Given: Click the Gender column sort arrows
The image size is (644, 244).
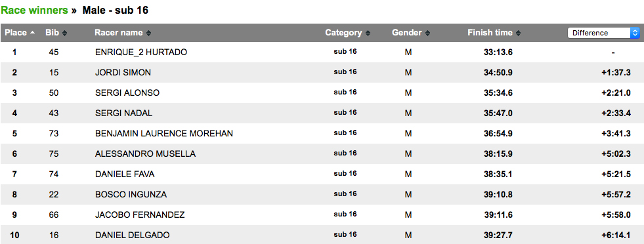Looking at the screenshot, I should coord(427,33).
